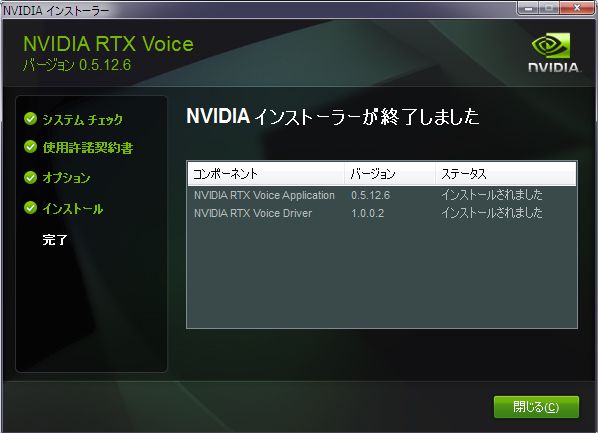
Task: Minimize the NVIDIA installer window
Action: 528,8
